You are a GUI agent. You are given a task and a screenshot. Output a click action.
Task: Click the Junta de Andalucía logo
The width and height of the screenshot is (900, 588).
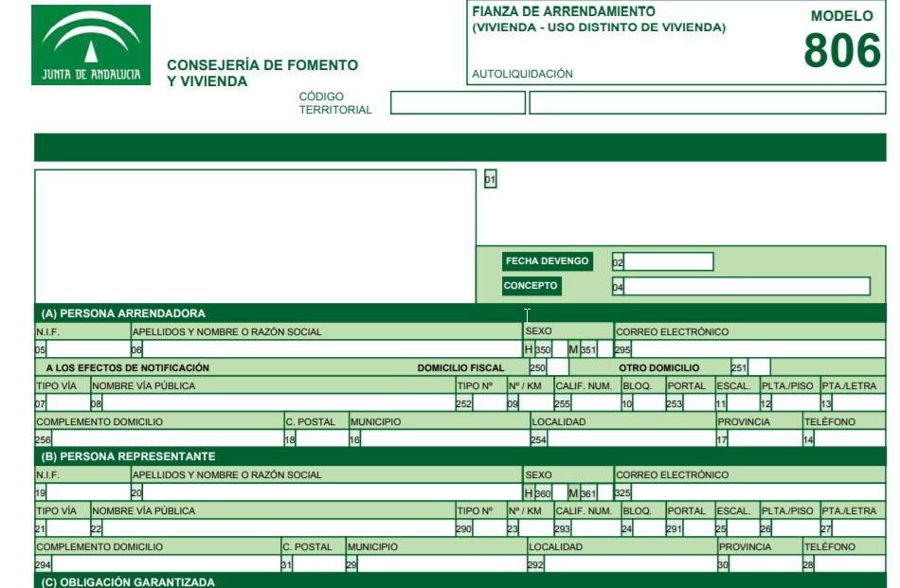point(91,45)
